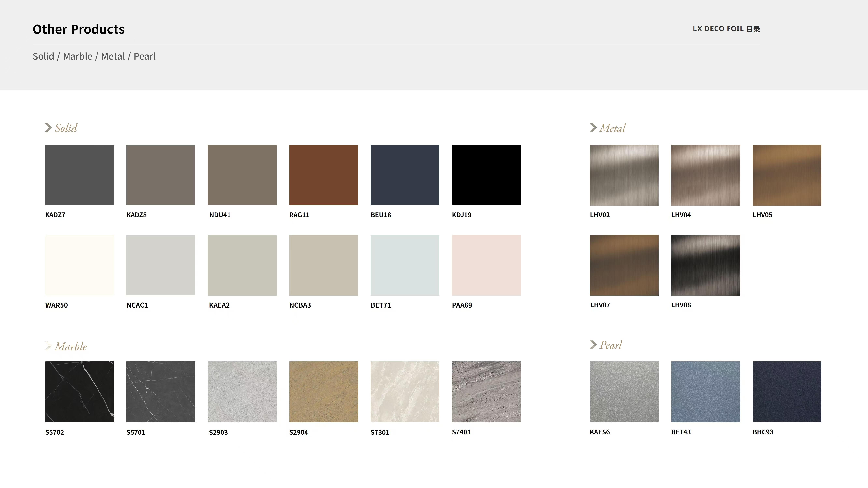
Task: Open the S5702 black marble thumbnail
Action: [80, 392]
